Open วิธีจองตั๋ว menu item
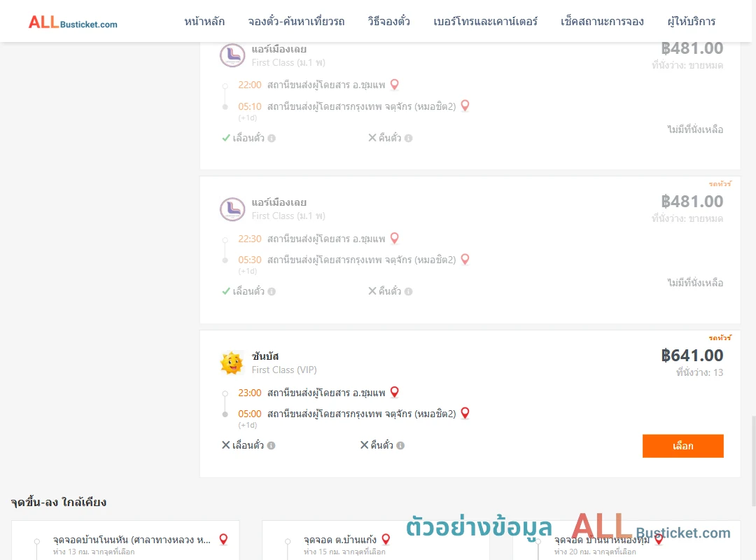Image resolution: width=756 pixels, height=560 pixels. point(388,21)
